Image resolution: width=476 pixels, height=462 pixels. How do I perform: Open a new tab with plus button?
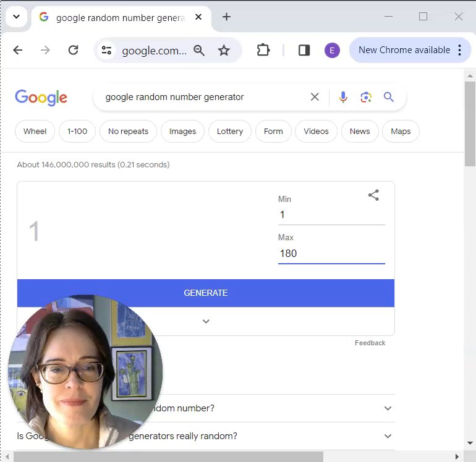[x=226, y=17]
